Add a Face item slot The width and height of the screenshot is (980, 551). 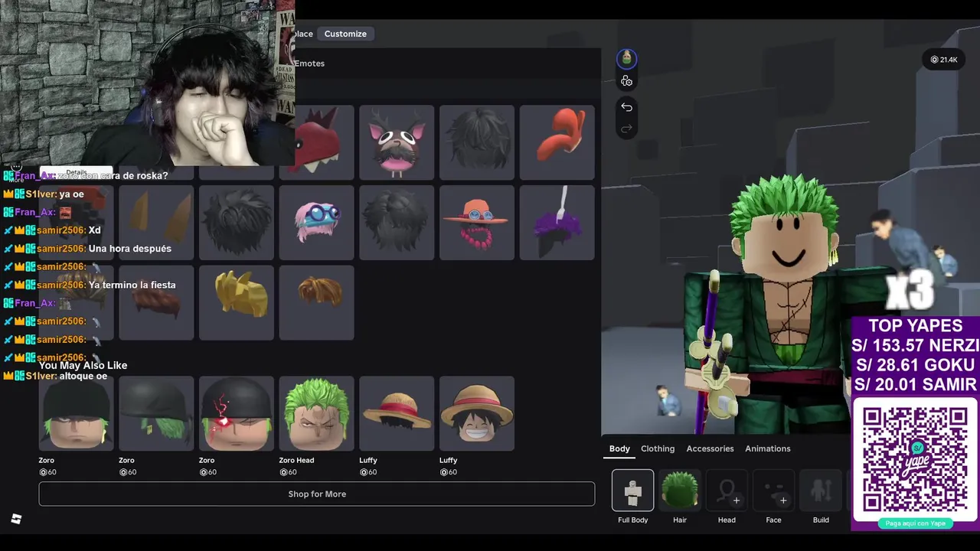773,491
